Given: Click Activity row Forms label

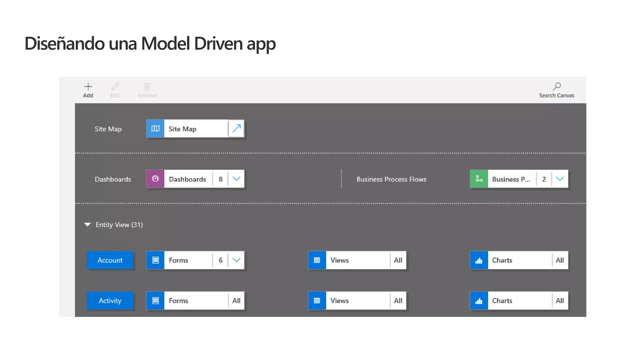Looking at the screenshot, I should point(178,301).
